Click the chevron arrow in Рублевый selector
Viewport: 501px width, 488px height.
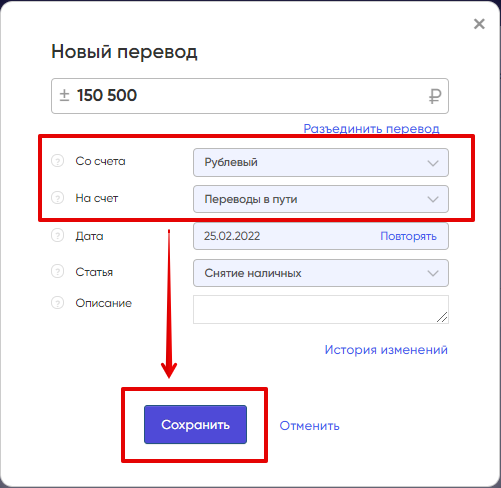click(x=433, y=163)
